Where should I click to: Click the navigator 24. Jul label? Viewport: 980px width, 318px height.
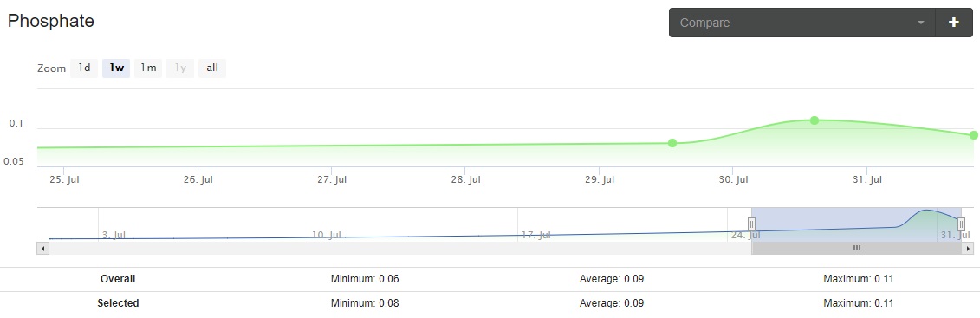746,235
